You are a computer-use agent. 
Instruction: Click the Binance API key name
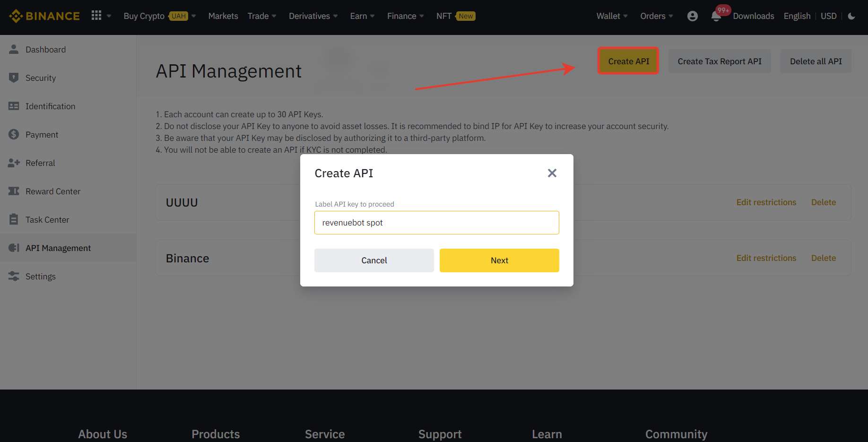(x=188, y=259)
